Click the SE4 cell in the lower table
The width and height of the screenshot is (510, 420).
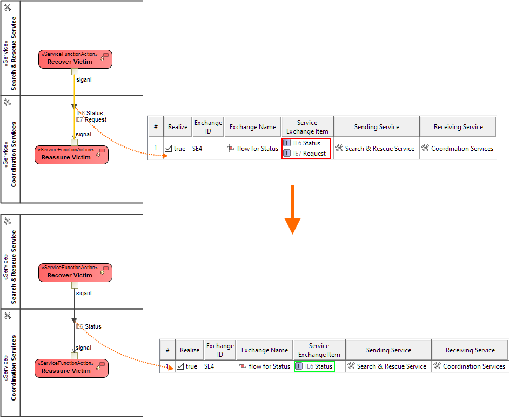point(220,366)
